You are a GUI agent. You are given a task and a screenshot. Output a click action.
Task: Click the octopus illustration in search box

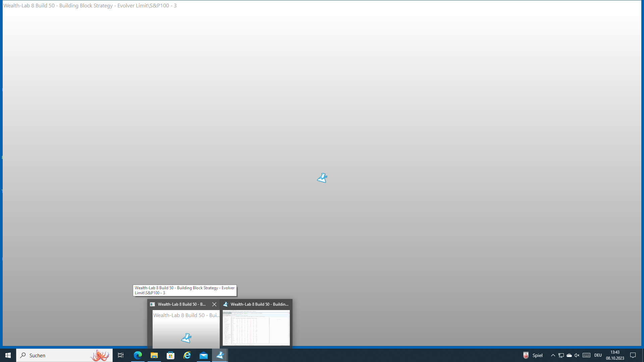(100, 355)
